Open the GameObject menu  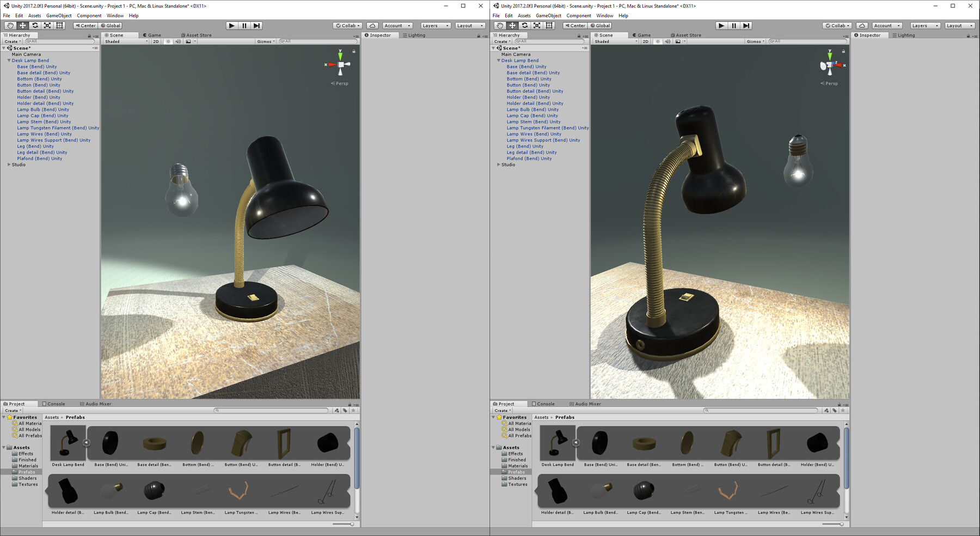click(58, 15)
